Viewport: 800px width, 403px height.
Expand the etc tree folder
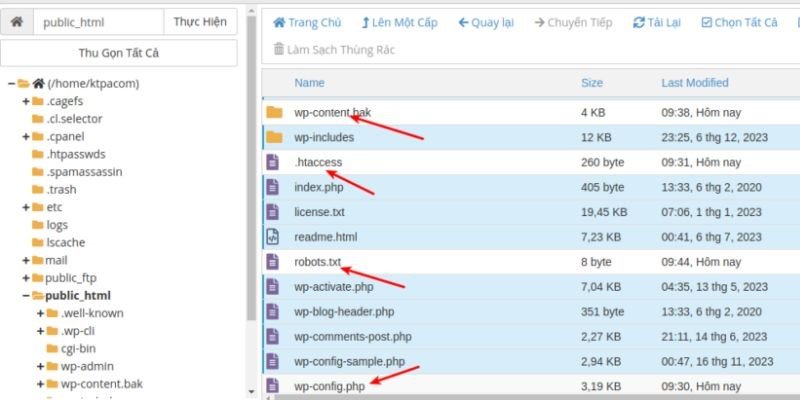(x=26, y=207)
